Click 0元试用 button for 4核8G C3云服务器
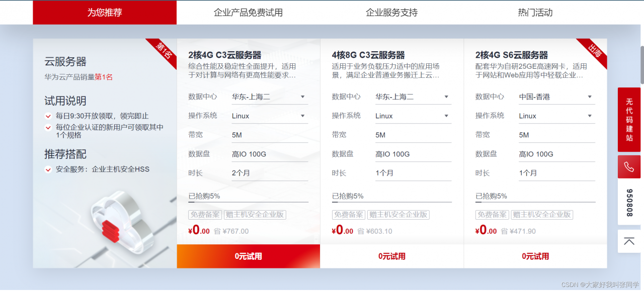Viewport: 644px width, 291px height. 392,256
